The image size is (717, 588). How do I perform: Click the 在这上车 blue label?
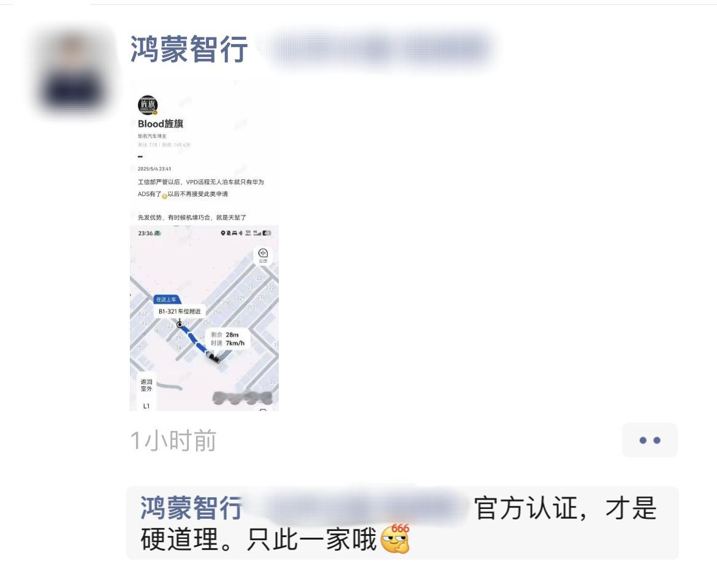[167, 300]
